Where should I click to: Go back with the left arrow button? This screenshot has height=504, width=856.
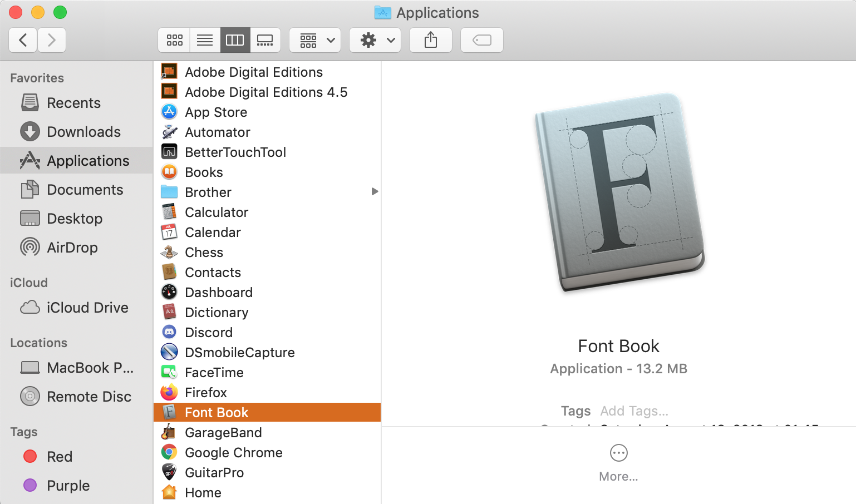pos(23,40)
